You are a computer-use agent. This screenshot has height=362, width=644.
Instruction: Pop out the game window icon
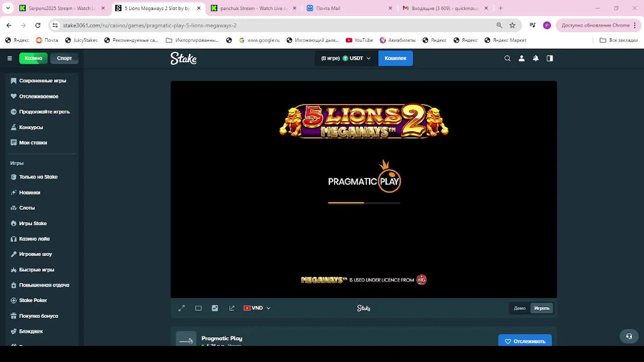[x=232, y=308]
